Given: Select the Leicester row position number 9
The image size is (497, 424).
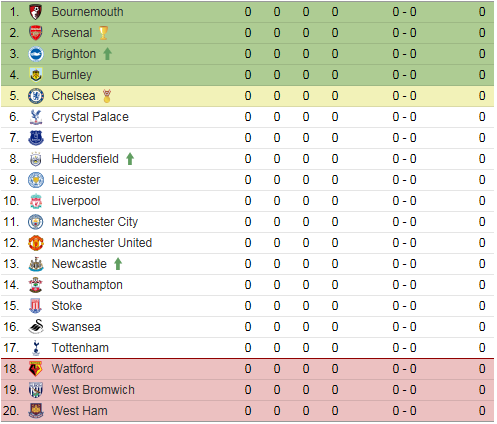Looking at the screenshot, I should tap(14, 180).
